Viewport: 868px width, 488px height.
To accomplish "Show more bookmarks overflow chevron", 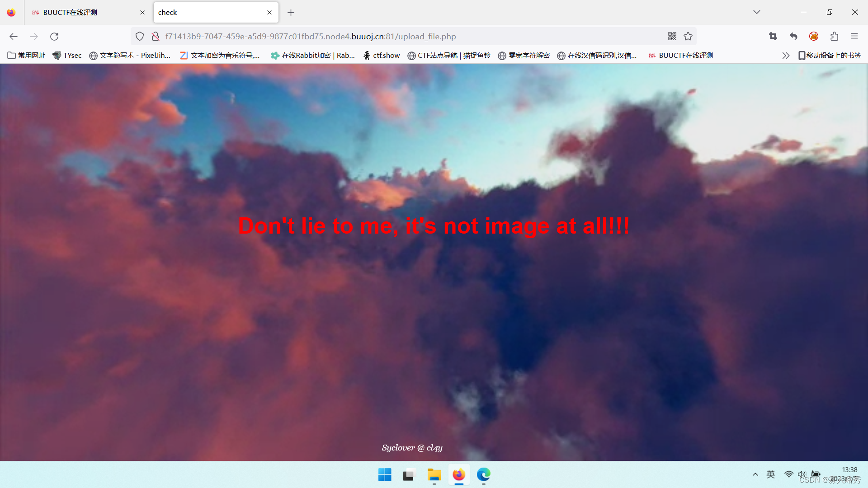I will (786, 56).
